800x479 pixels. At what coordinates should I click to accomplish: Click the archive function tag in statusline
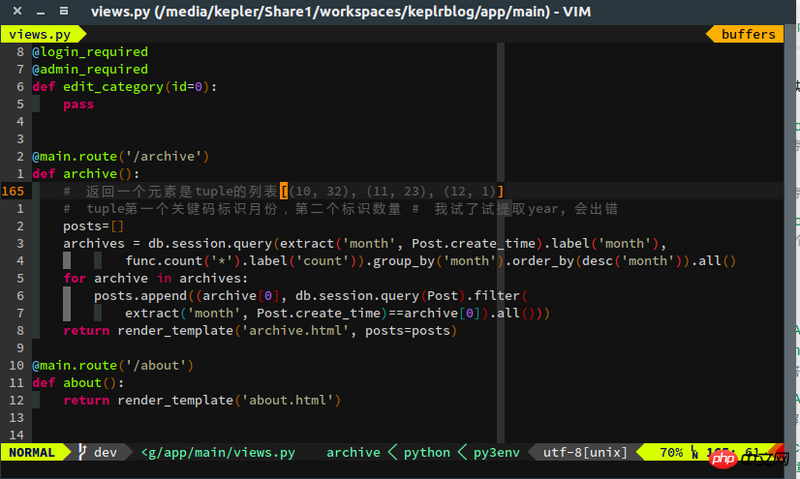[353, 452]
